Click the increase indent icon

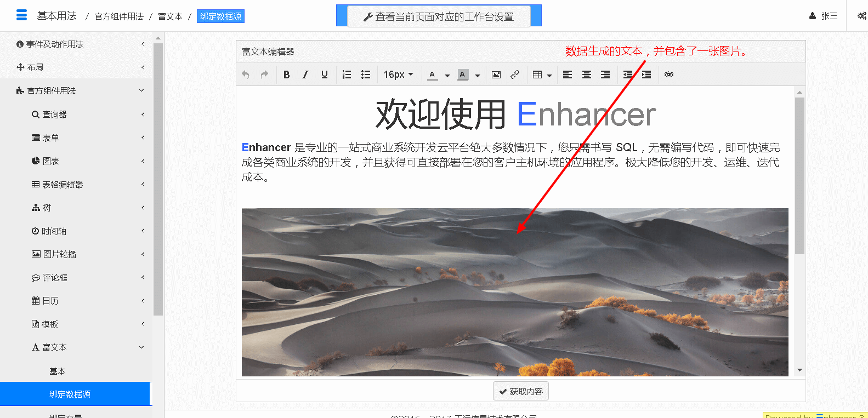click(x=646, y=75)
